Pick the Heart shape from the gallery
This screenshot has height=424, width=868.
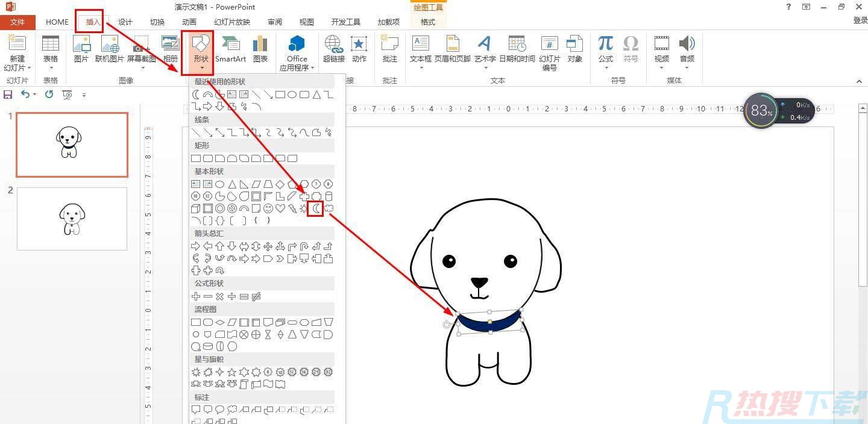click(x=280, y=208)
